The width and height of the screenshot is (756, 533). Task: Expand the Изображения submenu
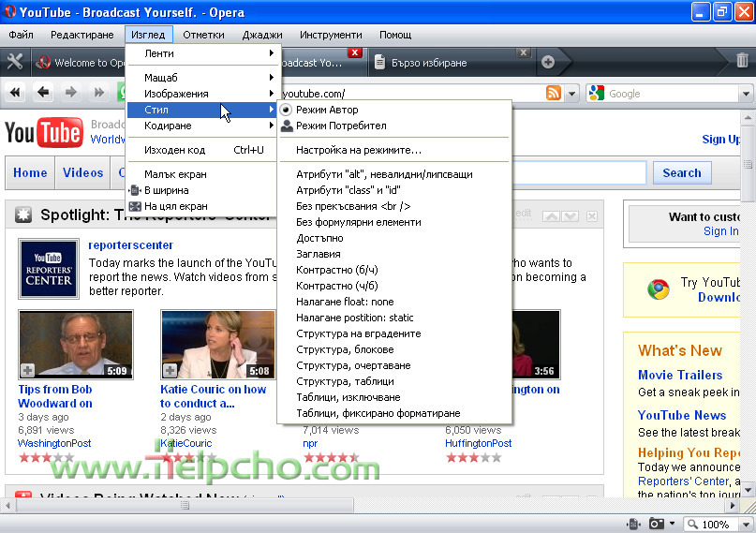pos(200,94)
